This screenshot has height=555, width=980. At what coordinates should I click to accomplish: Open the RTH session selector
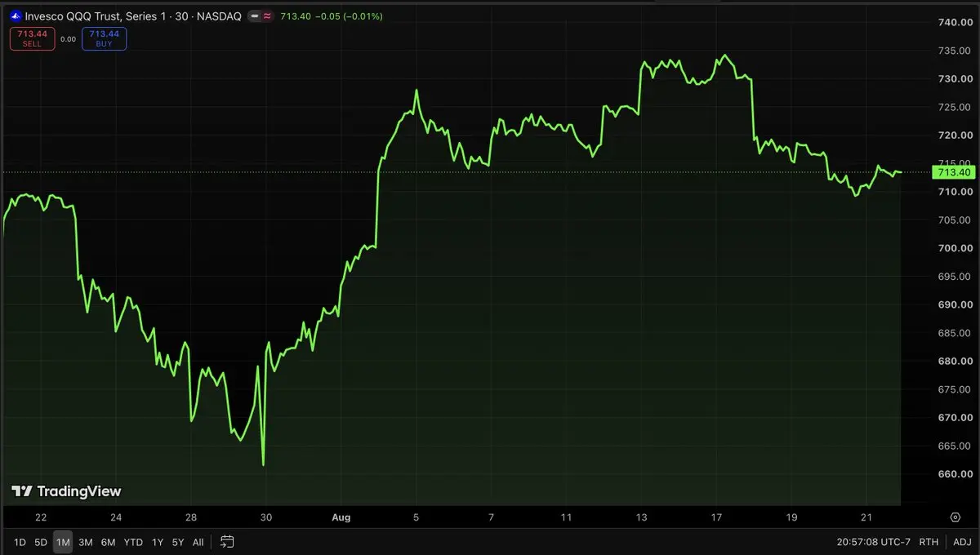tap(929, 542)
